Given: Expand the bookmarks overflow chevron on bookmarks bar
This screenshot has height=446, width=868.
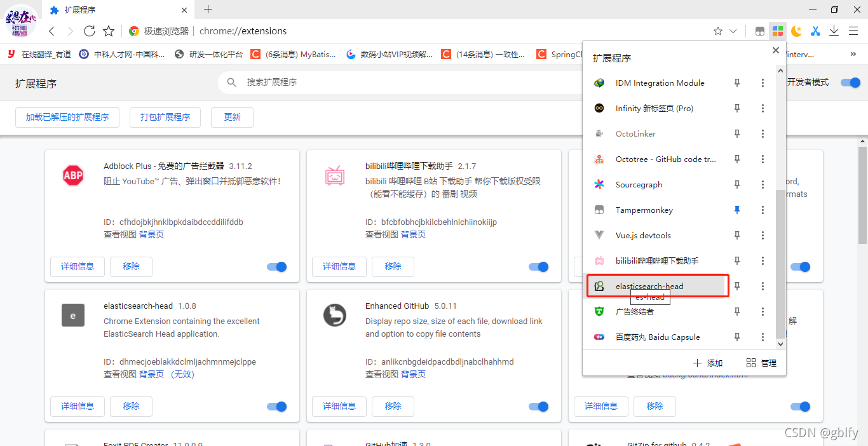Looking at the screenshot, I should [x=855, y=54].
